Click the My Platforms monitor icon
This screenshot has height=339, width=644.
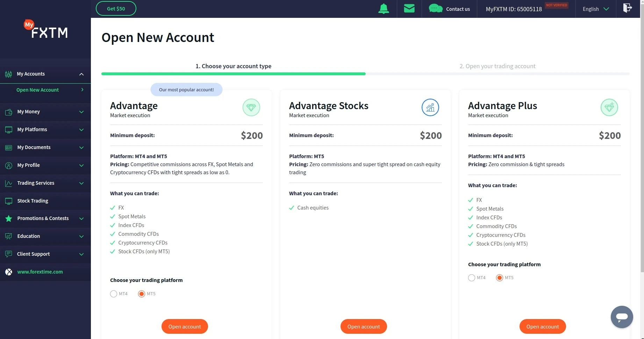click(x=9, y=130)
